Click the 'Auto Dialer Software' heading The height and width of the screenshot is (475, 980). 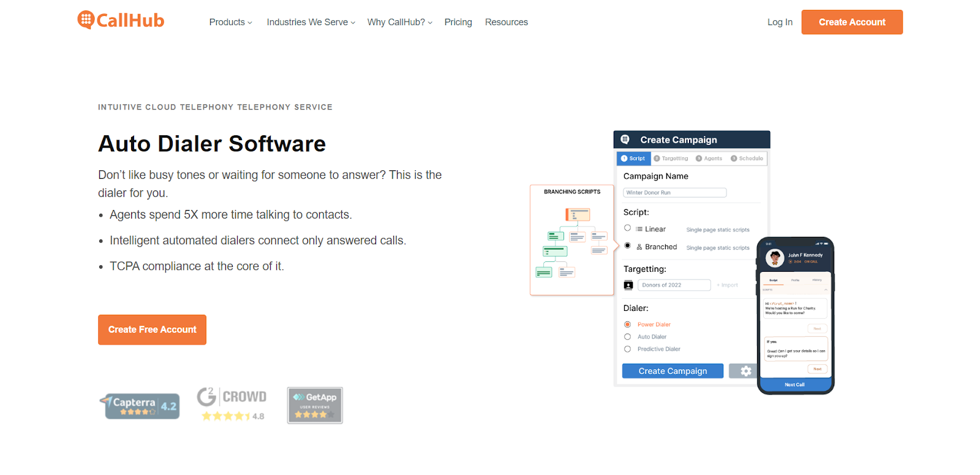coord(212,144)
